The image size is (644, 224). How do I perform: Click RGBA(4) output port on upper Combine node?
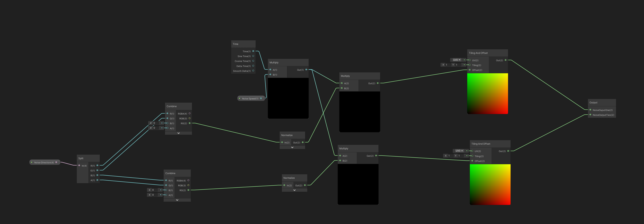tap(189, 113)
